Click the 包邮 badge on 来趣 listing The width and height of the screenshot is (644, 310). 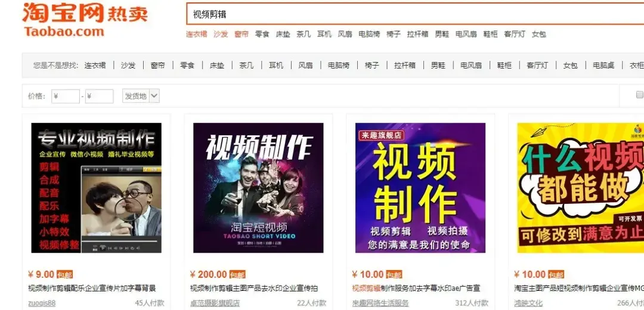pyautogui.click(x=394, y=275)
